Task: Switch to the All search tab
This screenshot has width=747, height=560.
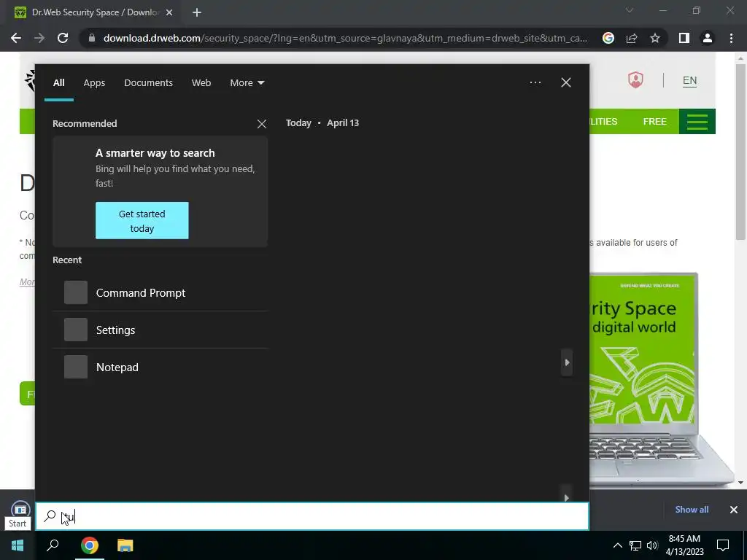Action: [58, 83]
